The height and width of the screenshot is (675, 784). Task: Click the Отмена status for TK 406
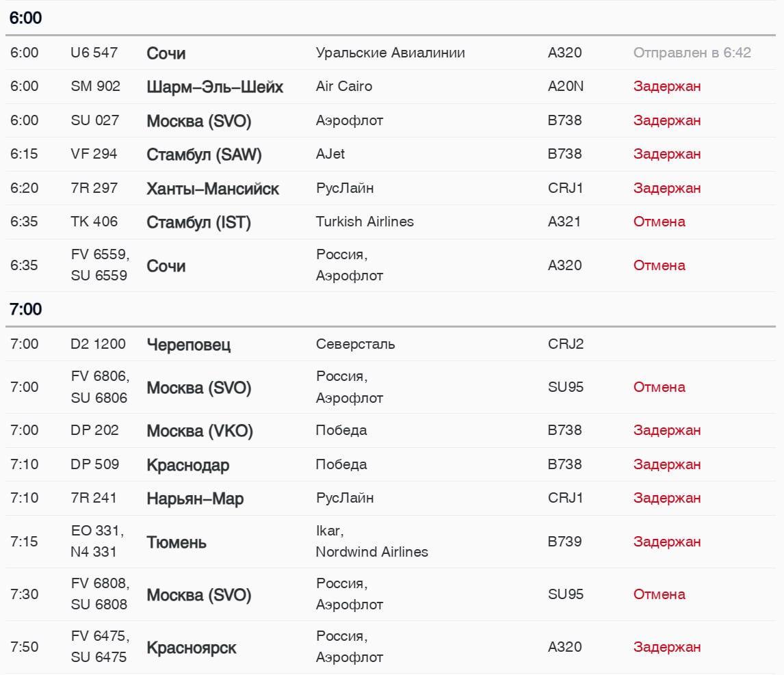click(x=659, y=222)
